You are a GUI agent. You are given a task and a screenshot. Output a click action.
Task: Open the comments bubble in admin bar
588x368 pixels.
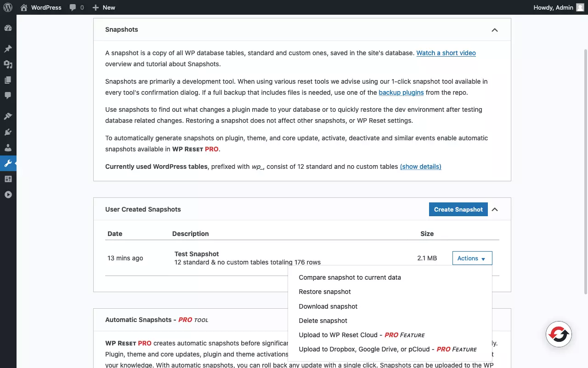(77, 7)
